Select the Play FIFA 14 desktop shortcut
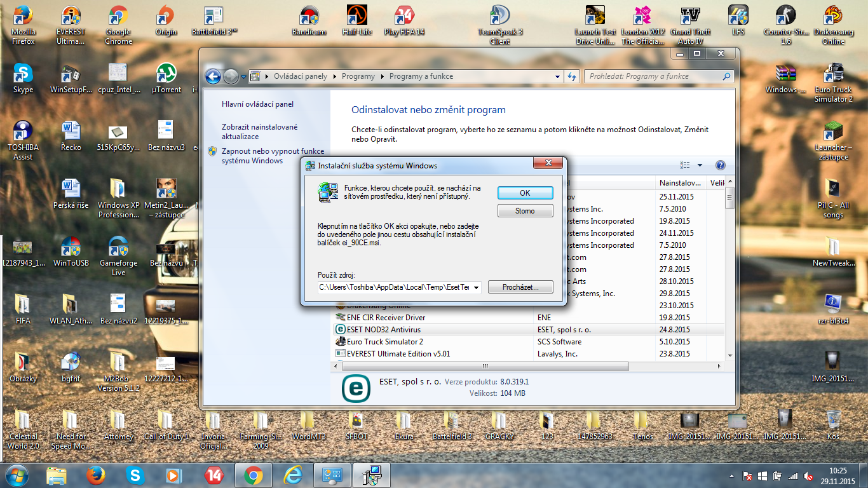The height and width of the screenshot is (488, 868). (404, 21)
